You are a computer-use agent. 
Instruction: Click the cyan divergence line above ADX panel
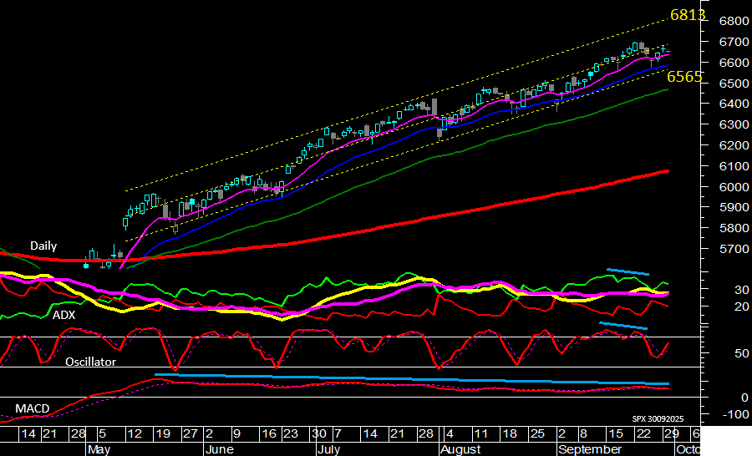pos(629,271)
